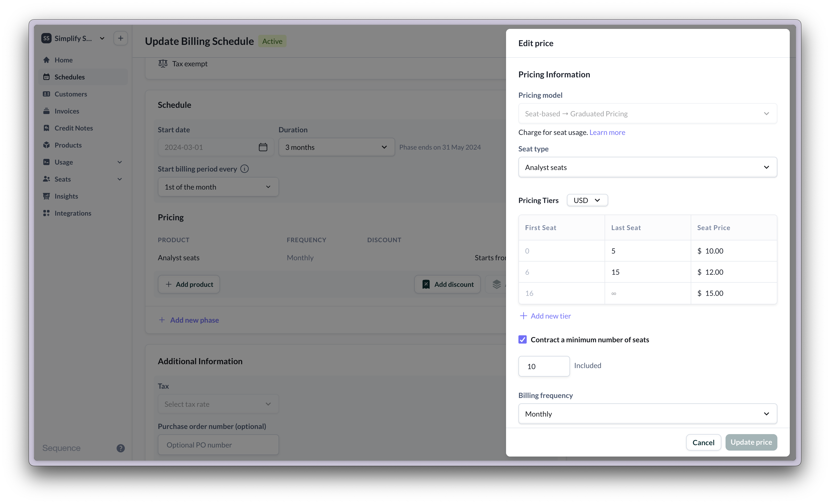Select the Schedules sidebar icon
The image size is (830, 504).
pos(47,77)
